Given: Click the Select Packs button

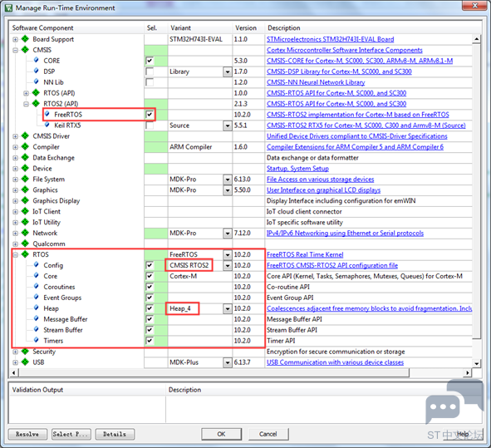Looking at the screenshot, I should [x=71, y=434].
